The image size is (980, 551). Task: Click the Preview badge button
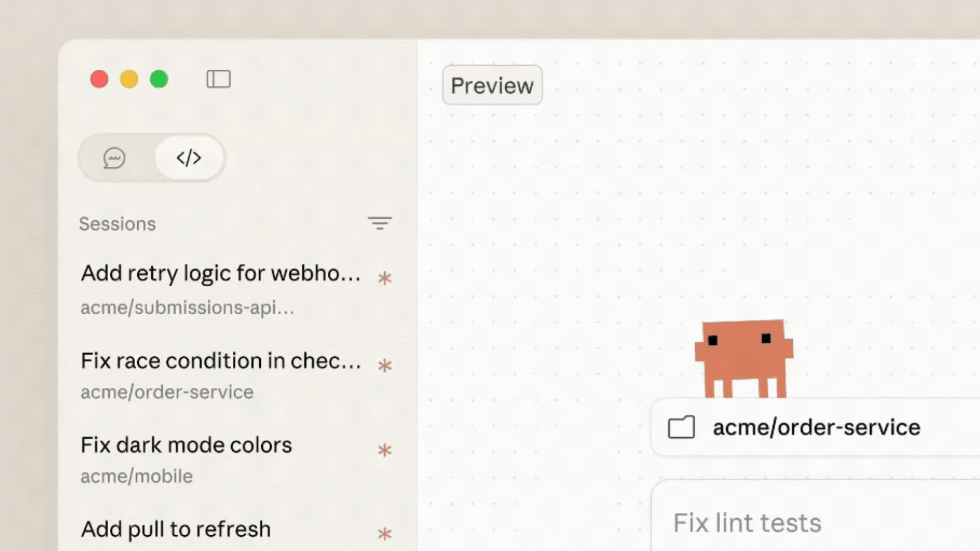pos(492,85)
